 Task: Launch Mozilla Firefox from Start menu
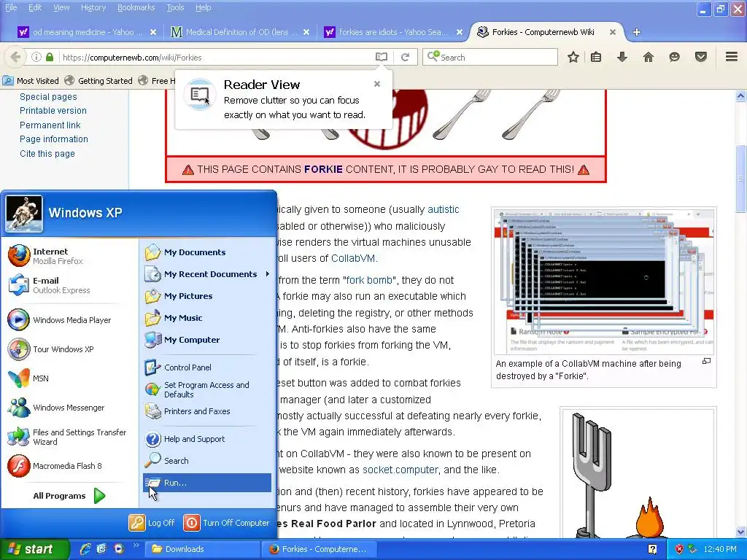pos(71,256)
